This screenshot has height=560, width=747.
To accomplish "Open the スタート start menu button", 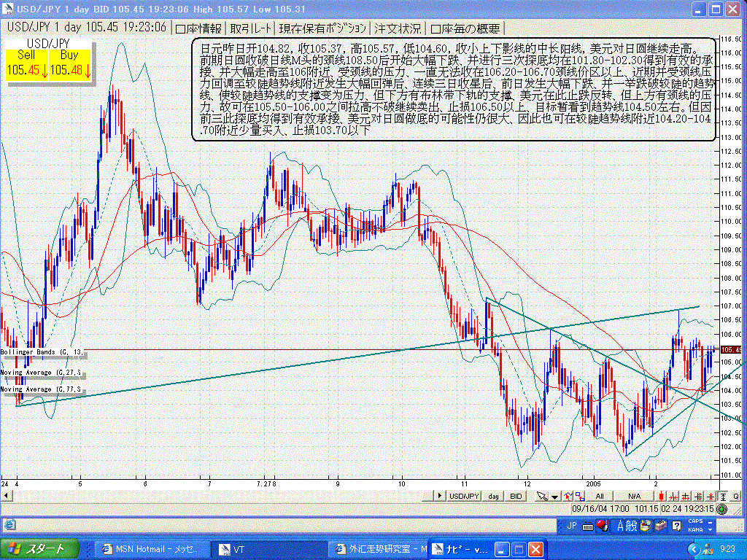I will coord(39,549).
